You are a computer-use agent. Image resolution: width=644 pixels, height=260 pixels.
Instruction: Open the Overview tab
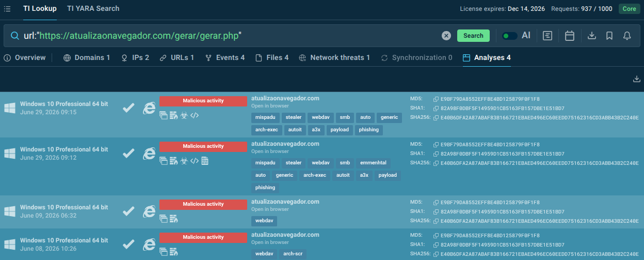[x=24, y=58]
